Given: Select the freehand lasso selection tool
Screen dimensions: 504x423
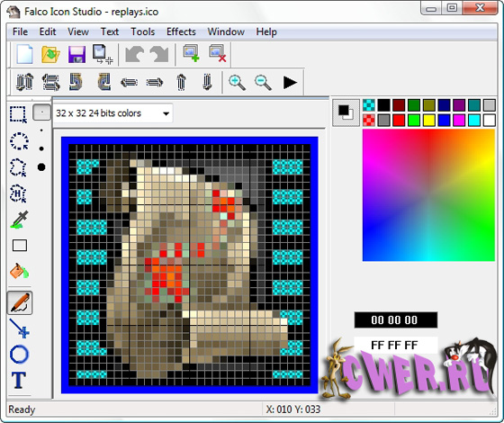Looking at the screenshot, I should coord(19,167).
